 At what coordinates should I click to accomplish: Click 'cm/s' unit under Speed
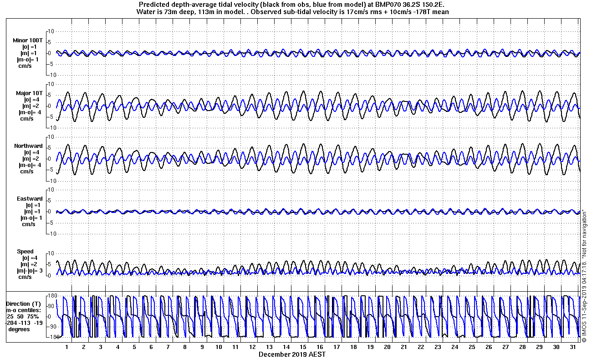25,277
